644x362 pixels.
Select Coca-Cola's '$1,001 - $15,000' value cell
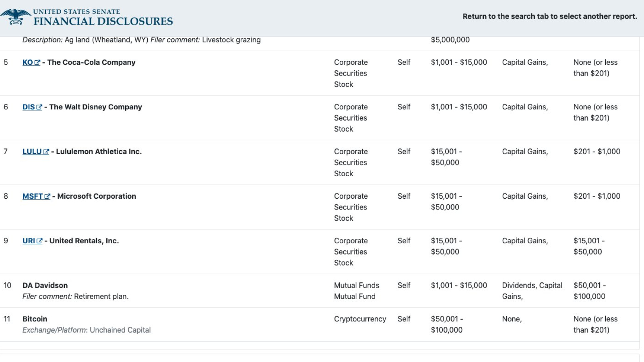coord(459,62)
